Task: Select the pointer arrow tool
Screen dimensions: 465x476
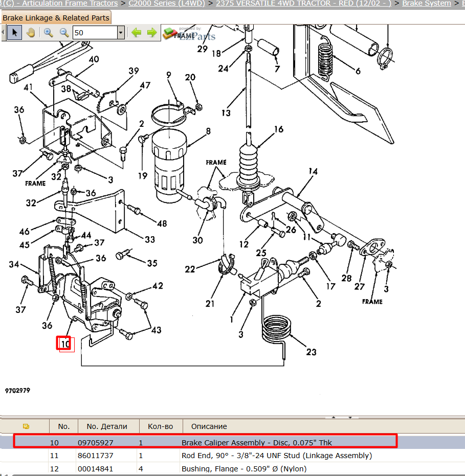Action: pyautogui.click(x=14, y=33)
